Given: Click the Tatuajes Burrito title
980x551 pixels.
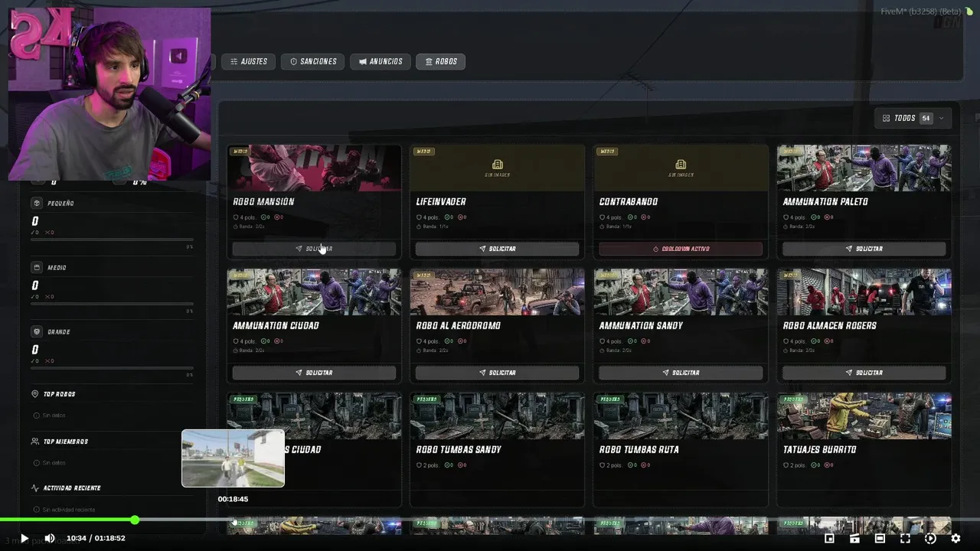Looking at the screenshot, I should 819,450.
